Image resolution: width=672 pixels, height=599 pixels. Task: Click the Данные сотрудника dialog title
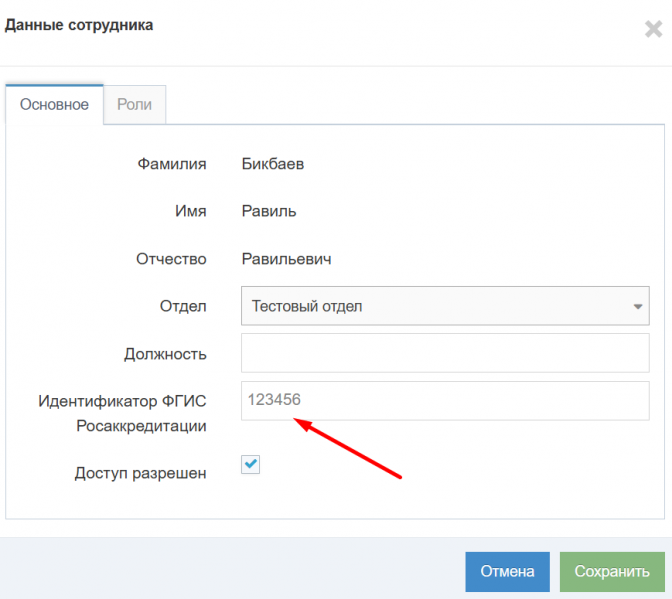pos(80,25)
